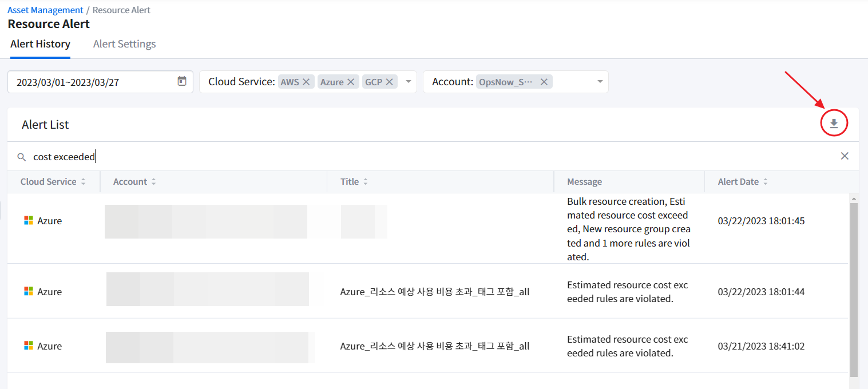Screen dimensions: 868x389
Task: Download the Alert List
Action: tap(834, 124)
